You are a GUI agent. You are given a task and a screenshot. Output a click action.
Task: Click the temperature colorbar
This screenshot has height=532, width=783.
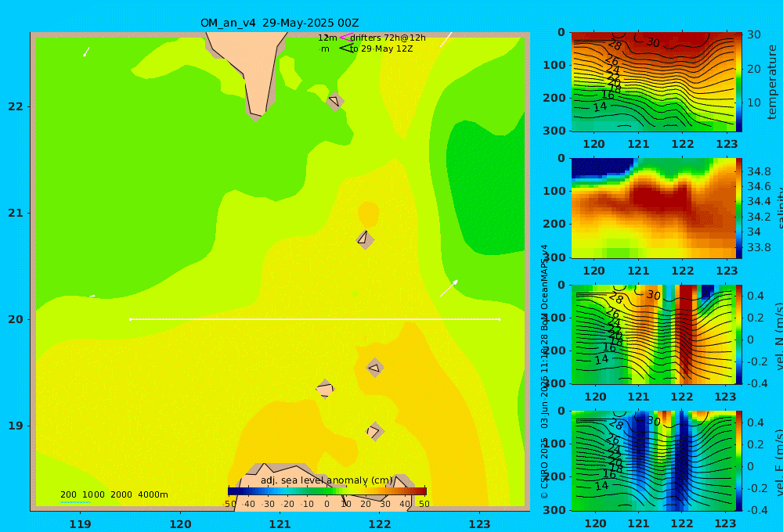[x=739, y=81]
